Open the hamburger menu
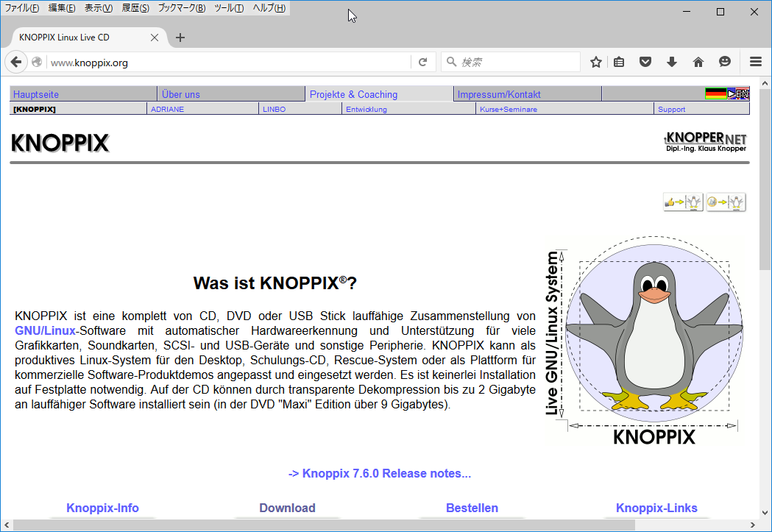 (x=756, y=62)
